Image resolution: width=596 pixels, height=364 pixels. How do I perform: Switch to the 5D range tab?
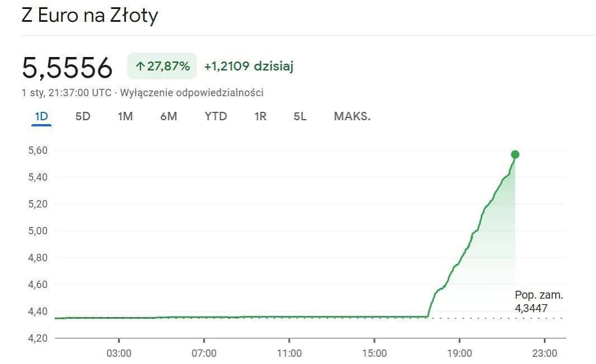83,116
